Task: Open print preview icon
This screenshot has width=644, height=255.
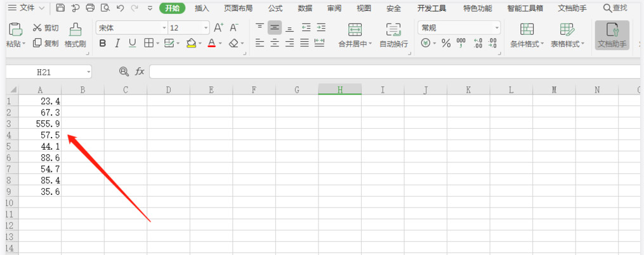Action: (105, 8)
